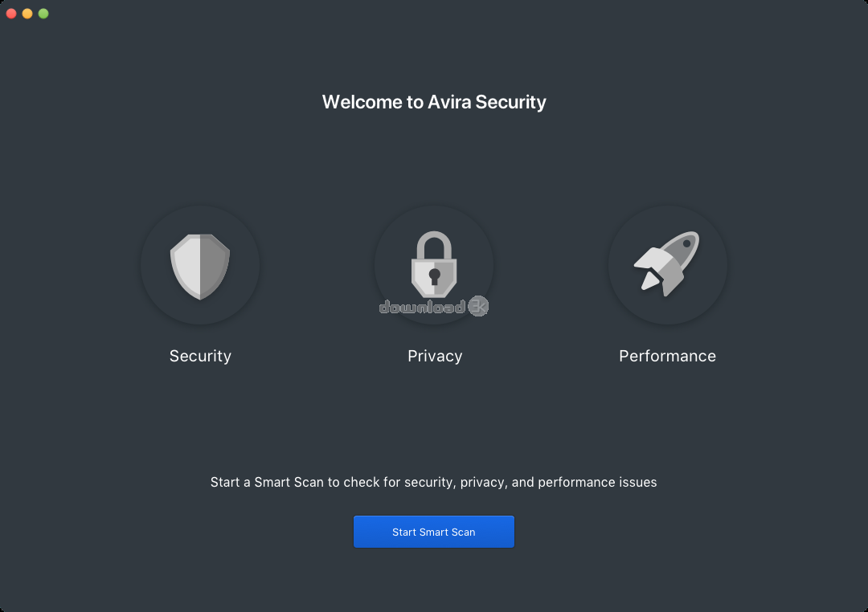Maximize the window using the green button

pos(43,14)
